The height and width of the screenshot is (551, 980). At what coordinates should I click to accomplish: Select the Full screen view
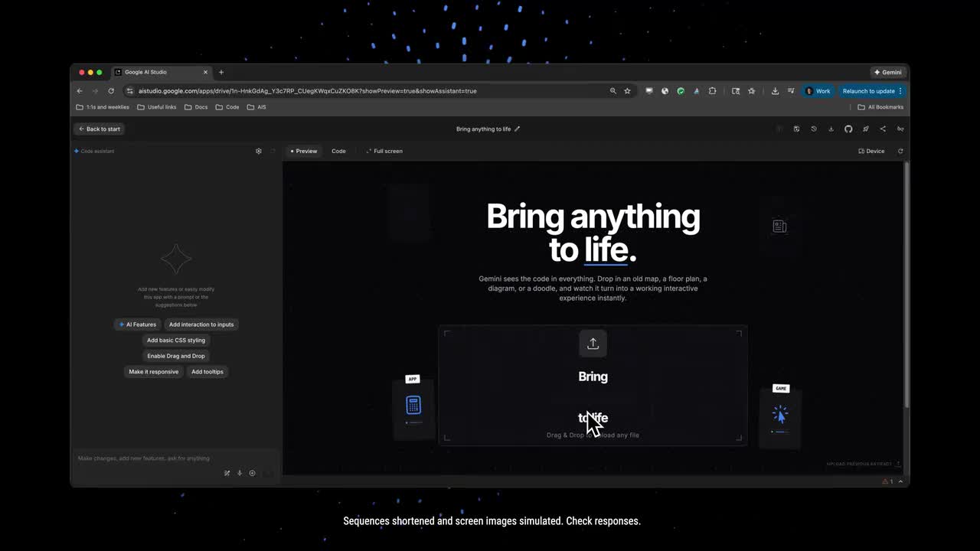[384, 151]
